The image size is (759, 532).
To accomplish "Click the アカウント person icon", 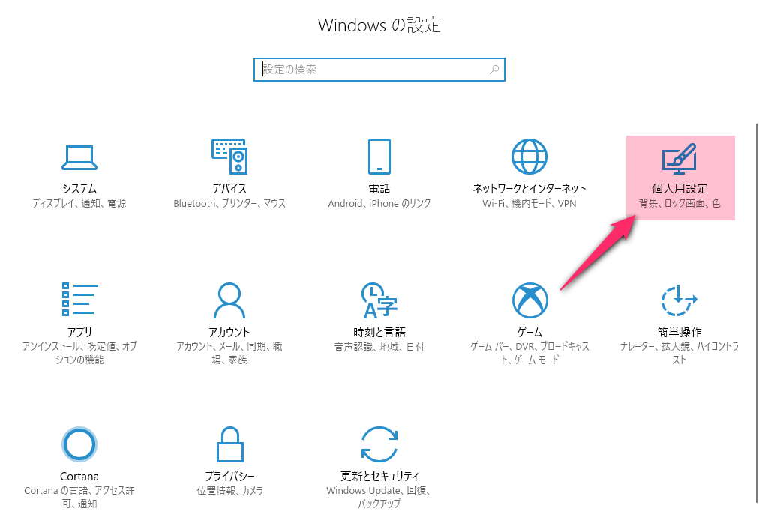I will (229, 300).
